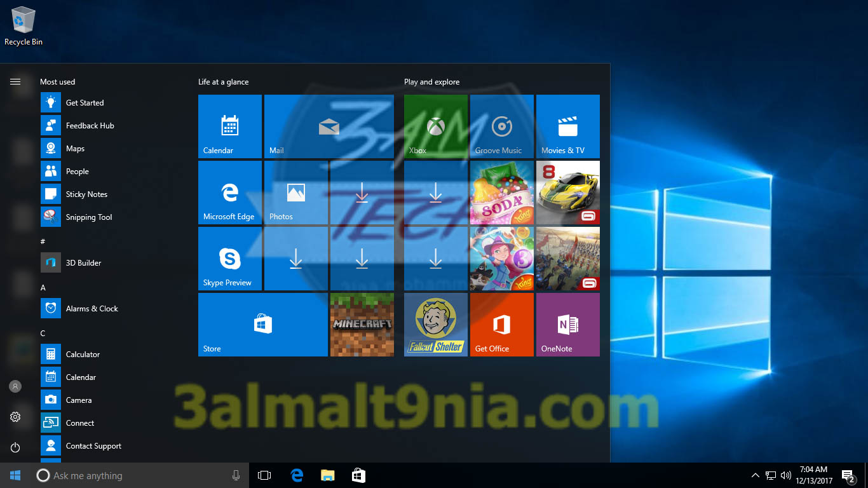Open Edge from the taskbar

[x=297, y=475]
